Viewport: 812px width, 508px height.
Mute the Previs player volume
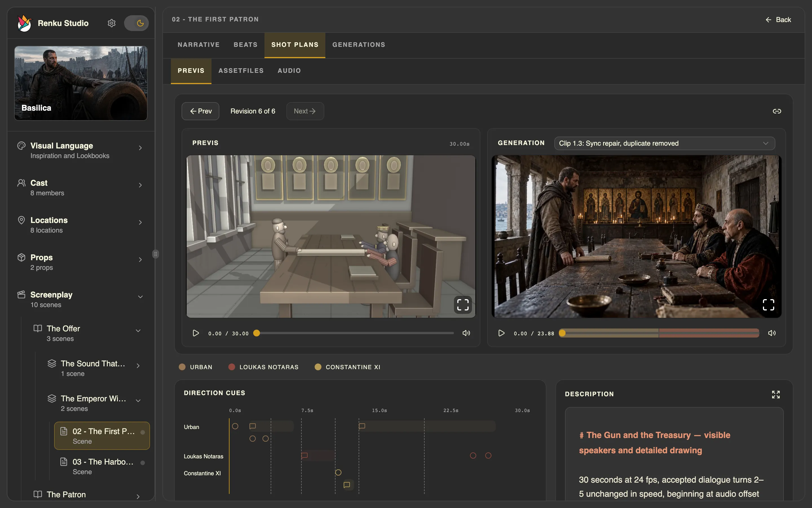[x=466, y=333]
